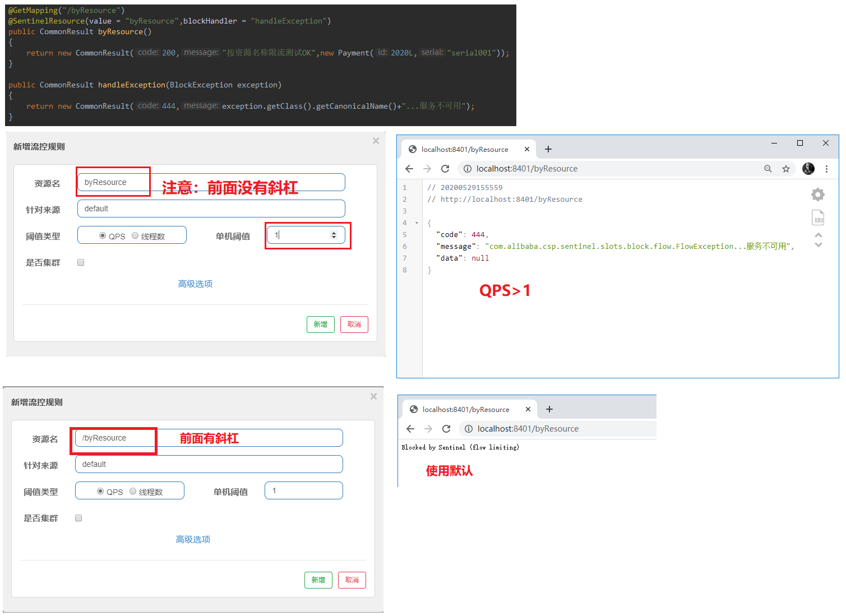Toggle 是否集群 checkbox in upper dialog
Viewport: 846px width, 616px height.
81,262
